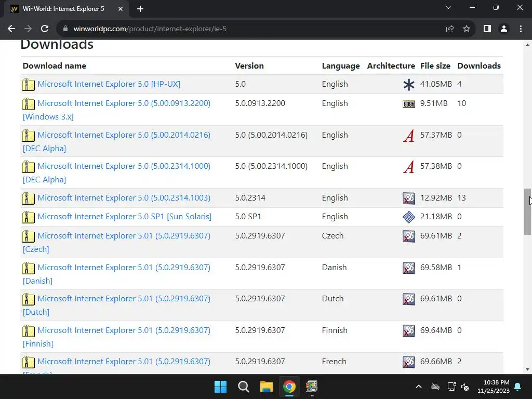532x399 pixels.
Task: Open File Explorer from the taskbar
Action: [267, 387]
